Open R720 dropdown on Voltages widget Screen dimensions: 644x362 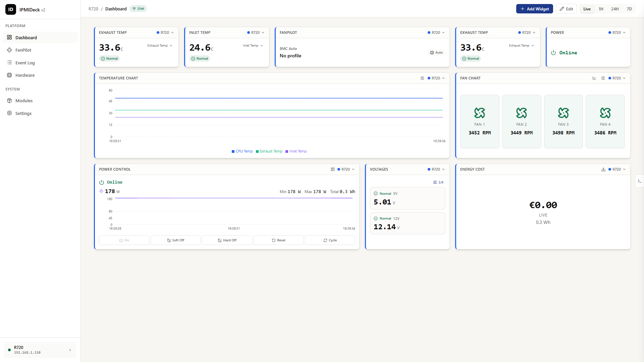click(436, 169)
